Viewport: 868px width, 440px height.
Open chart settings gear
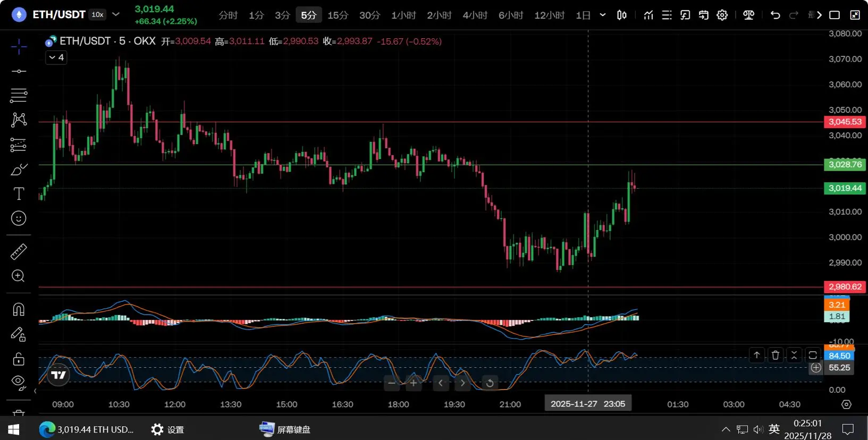tap(722, 15)
